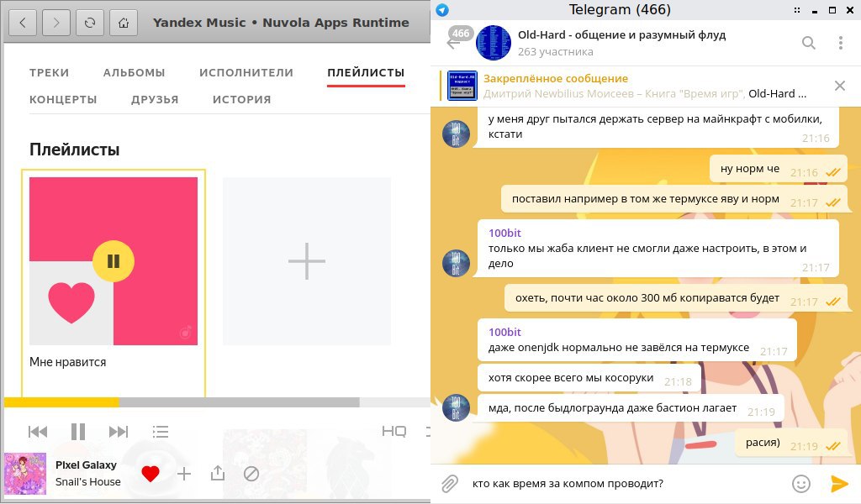
Task: Go forward in Nuvola toolbar
Action: coord(56,23)
